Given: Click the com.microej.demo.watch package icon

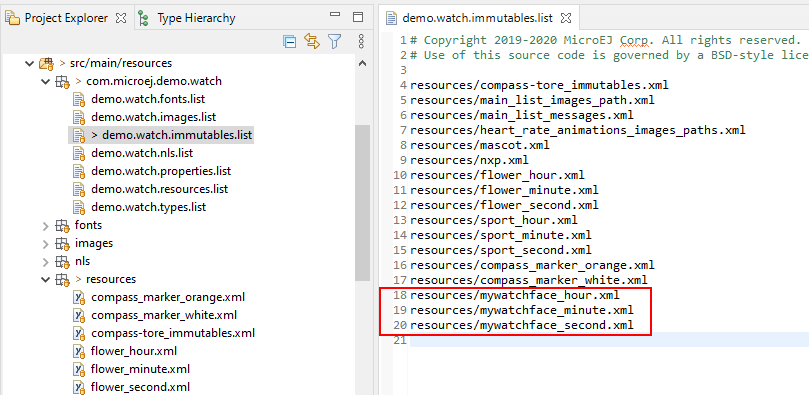Looking at the screenshot, I should (x=62, y=82).
